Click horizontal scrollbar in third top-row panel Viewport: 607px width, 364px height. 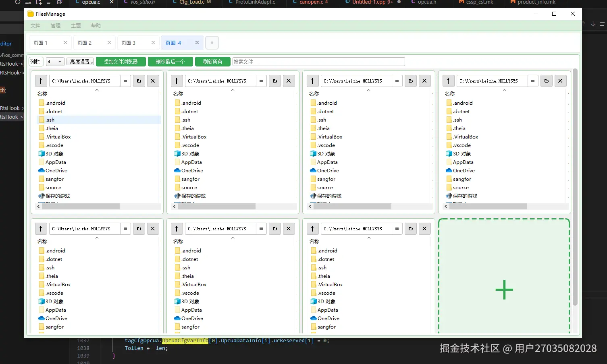[352, 206]
